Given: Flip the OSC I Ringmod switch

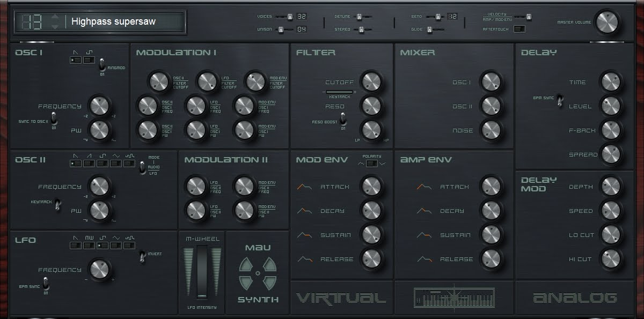Looking at the screenshot, I should pos(102,66).
